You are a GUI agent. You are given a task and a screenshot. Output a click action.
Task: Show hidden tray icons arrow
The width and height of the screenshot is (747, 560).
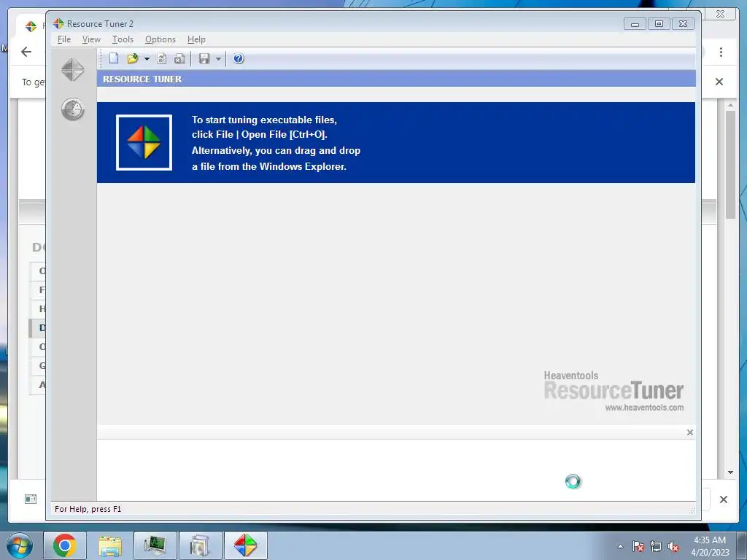pyautogui.click(x=620, y=546)
